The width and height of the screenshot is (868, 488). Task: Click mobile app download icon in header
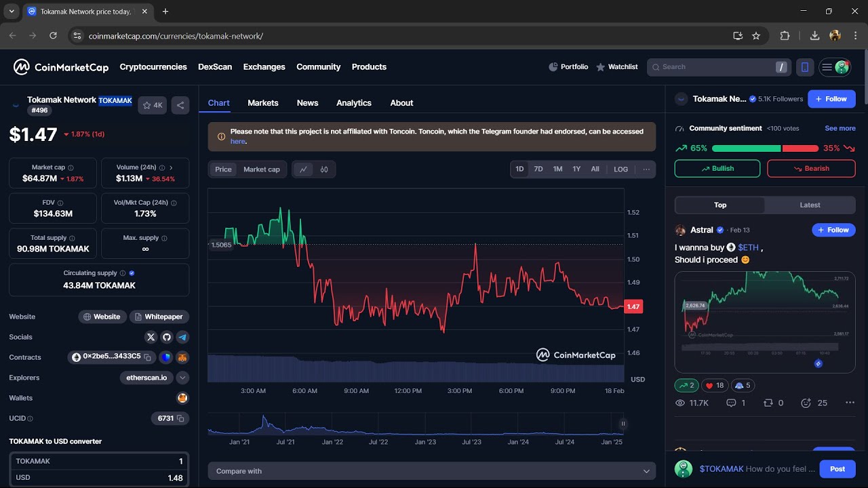(x=805, y=67)
